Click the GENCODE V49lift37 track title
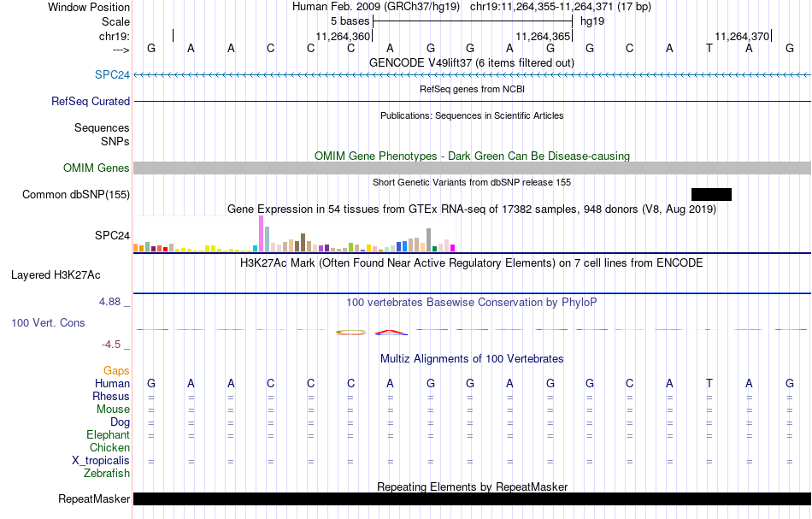Image resolution: width=812 pixels, height=519 pixels. [471, 62]
